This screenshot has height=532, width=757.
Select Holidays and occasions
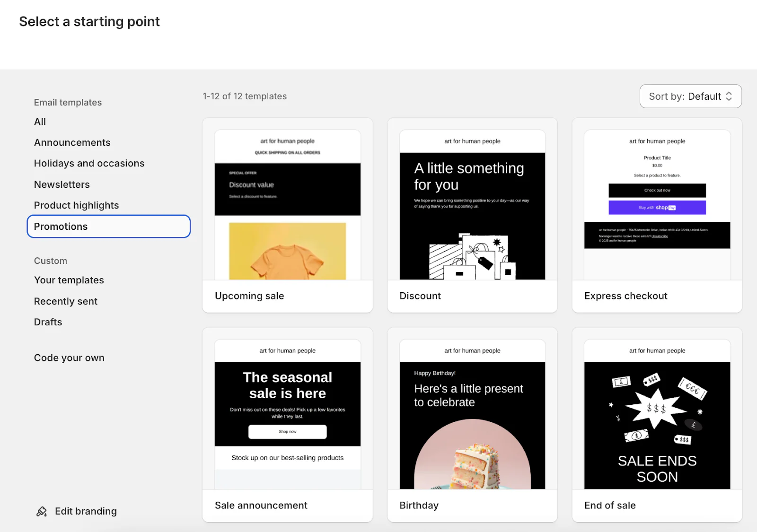(89, 163)
